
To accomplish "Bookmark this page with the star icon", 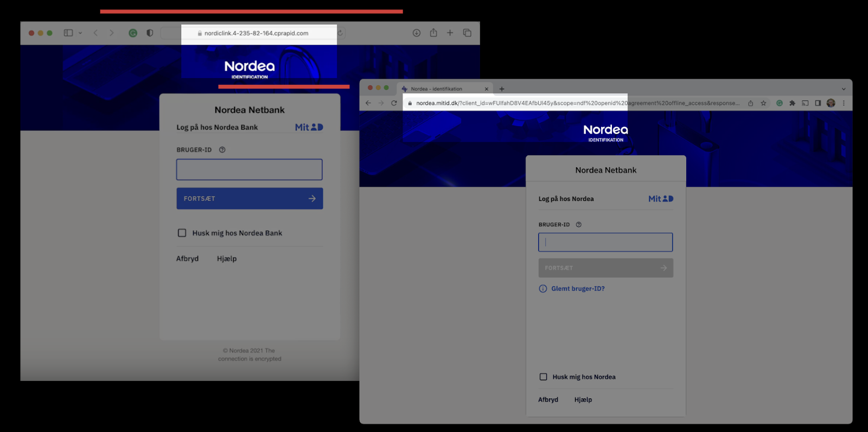I will [763, 103].
